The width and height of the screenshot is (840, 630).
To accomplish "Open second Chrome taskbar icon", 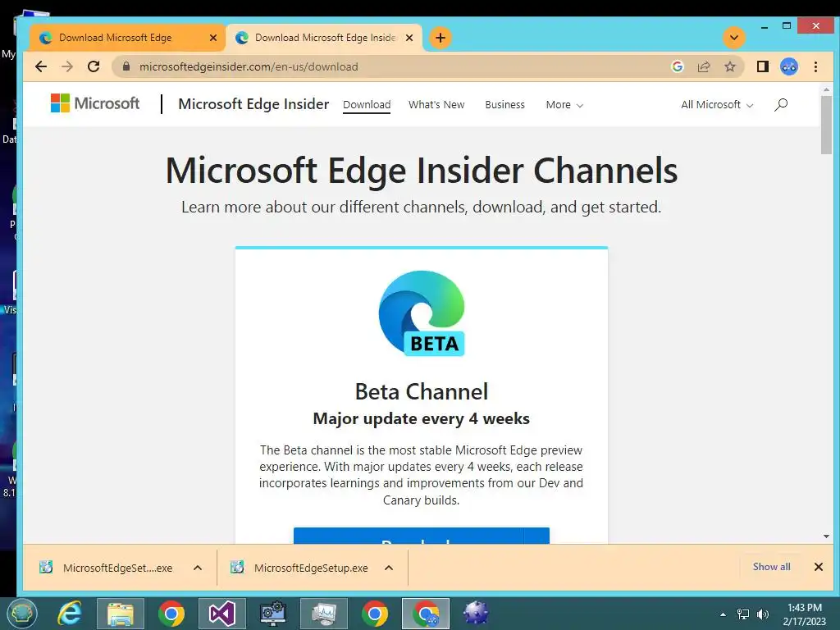I will pyautogui.click(x=375, y=614).
